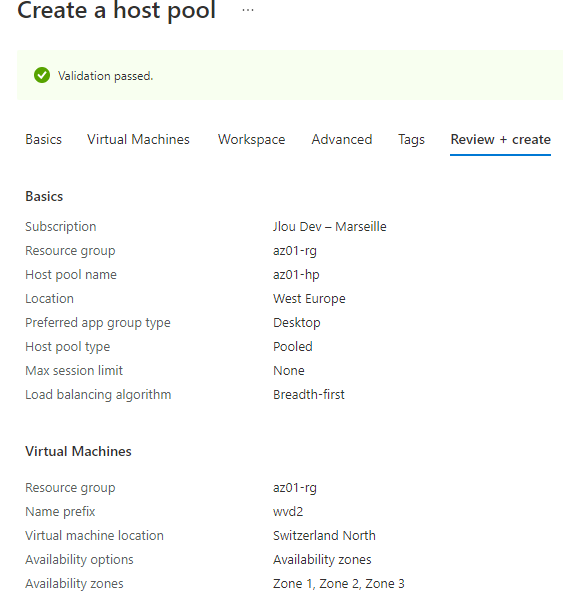Click the Create a host pool title
This screenshot has width=563, height=597.
[x=116, y=10]
